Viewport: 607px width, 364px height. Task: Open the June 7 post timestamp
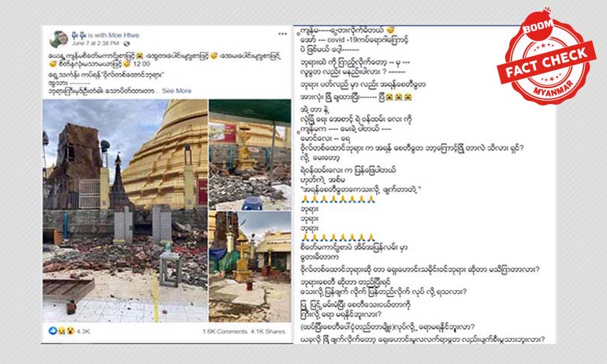point(95,43)
